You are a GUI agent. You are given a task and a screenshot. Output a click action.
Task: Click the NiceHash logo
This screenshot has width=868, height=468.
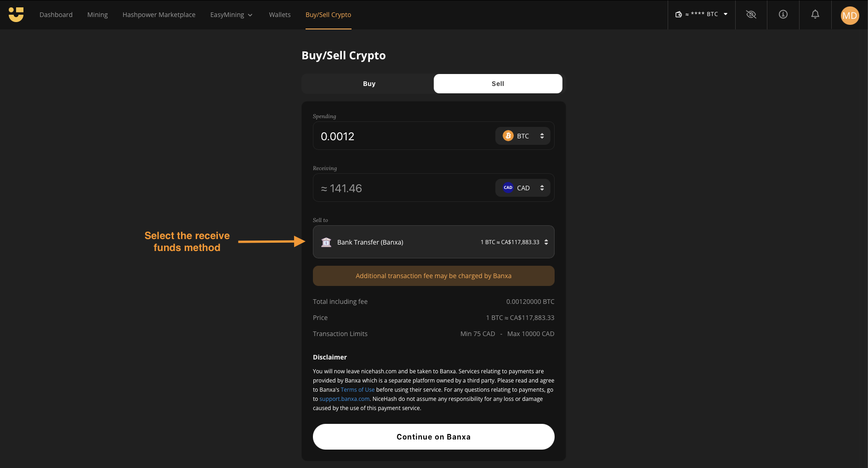[15, 14]
